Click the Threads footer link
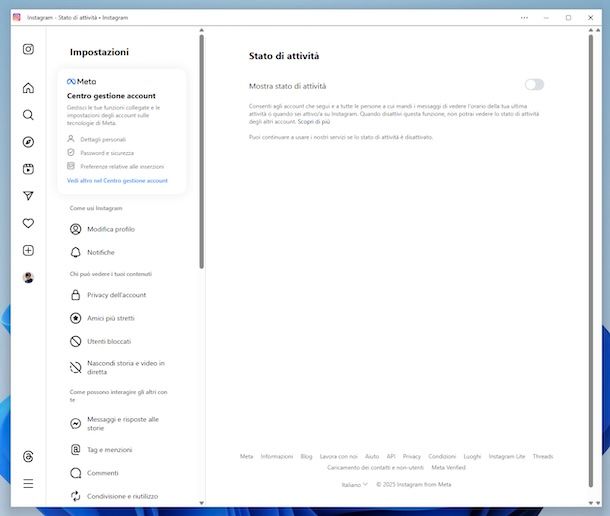610x516 pixels. coord(543,456)
